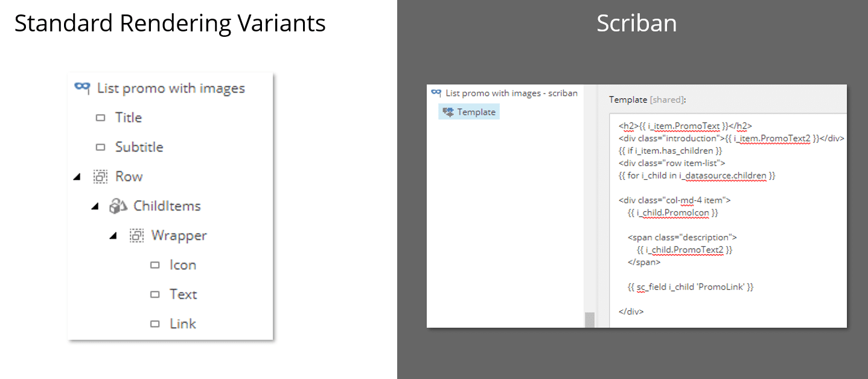Collapse the Row tree node
The image size is (868, 379).
[77, 177]
